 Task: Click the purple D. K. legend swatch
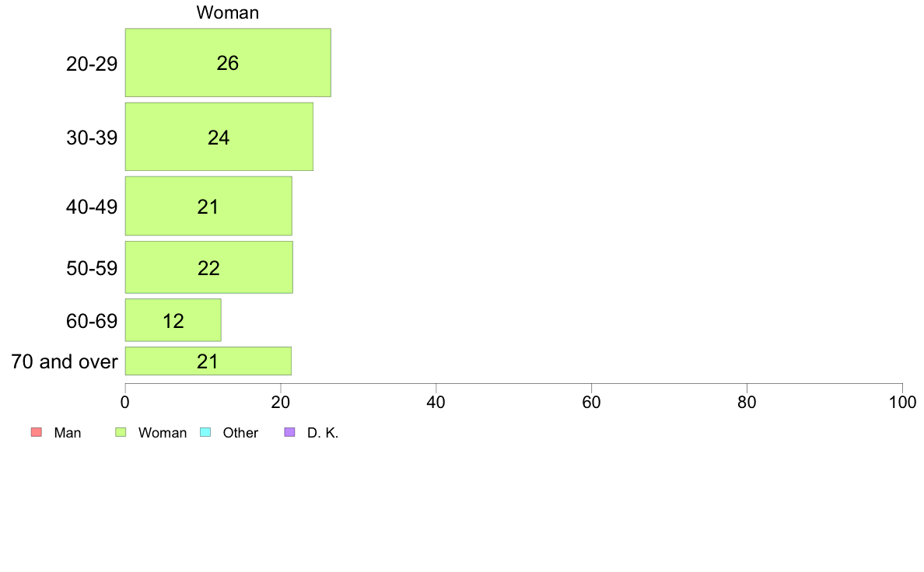click(x=289, y=433)
